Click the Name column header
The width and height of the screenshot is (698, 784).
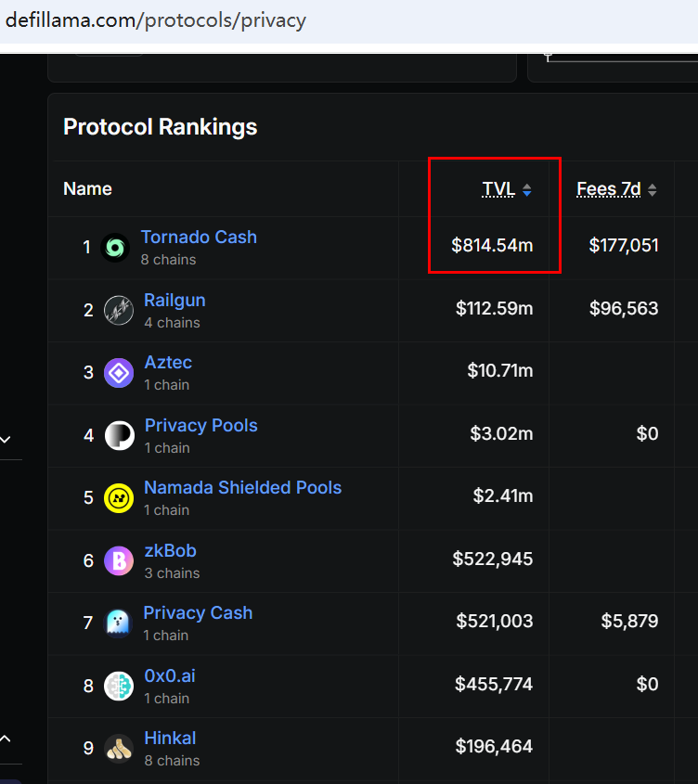pyautogui.click(x=87, y=189)
